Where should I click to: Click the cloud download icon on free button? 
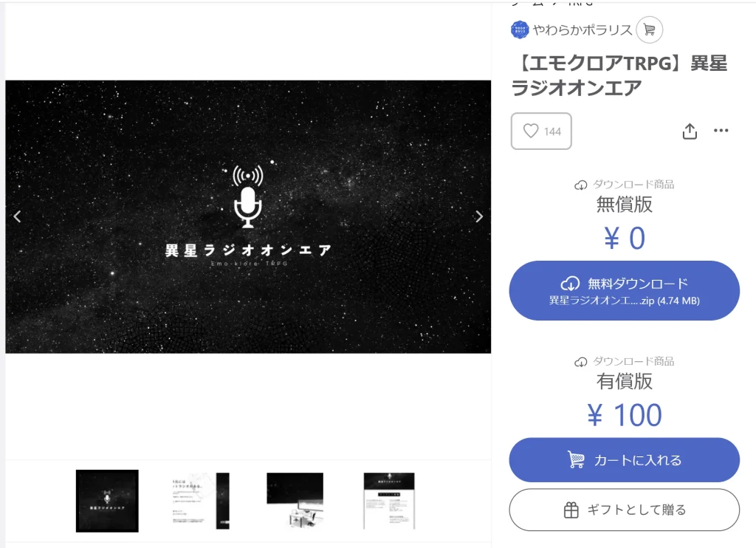571,284
